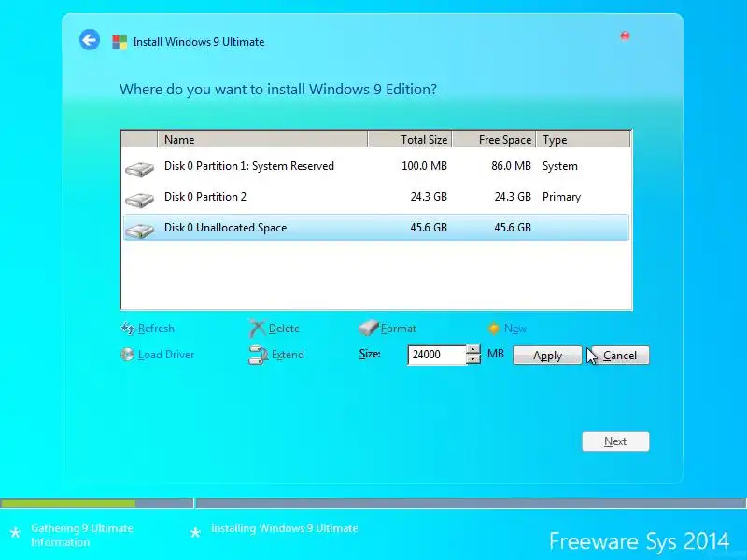Select Disk 0 Unallocated Space row
The height and width of the screenshot is (560, 747).
[376, 228]
